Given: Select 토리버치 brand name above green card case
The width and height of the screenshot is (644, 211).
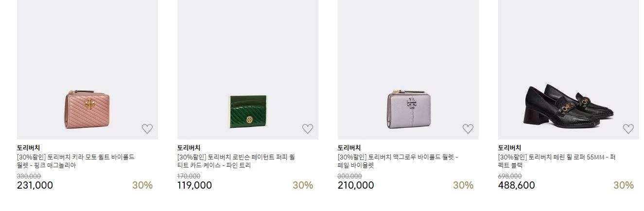Looking at the screenshot, I should [189, 148].
